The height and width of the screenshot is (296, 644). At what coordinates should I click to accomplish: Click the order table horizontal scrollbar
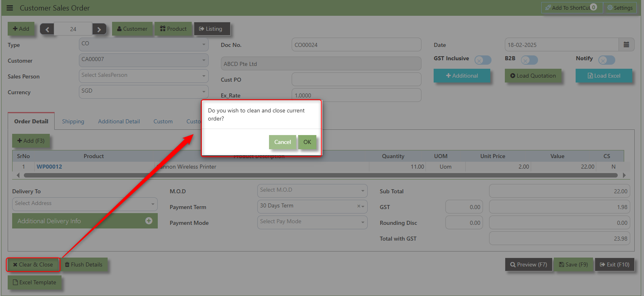(x=320, y=175)
